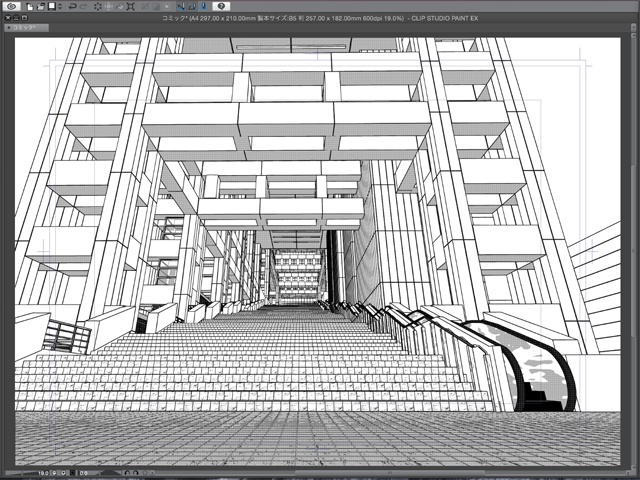Click the vertical canvas scrollbar
640x480 pixels.
(633, 253)
